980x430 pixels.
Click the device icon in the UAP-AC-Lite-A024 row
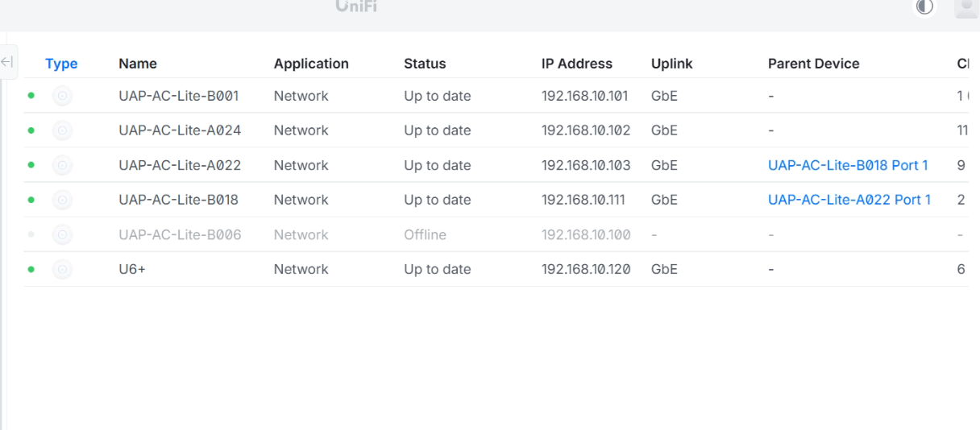pyautogui.click(x=62, y=130)
